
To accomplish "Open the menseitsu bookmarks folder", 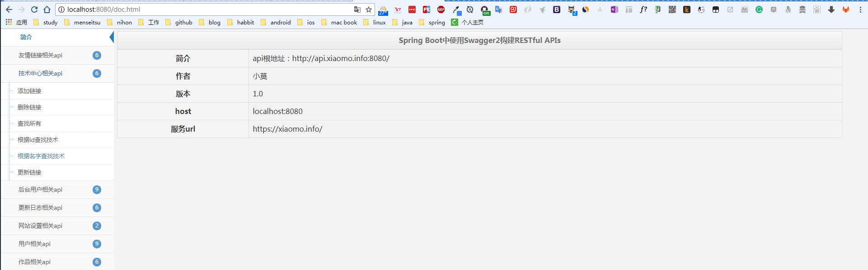I will tap(82, 22).
